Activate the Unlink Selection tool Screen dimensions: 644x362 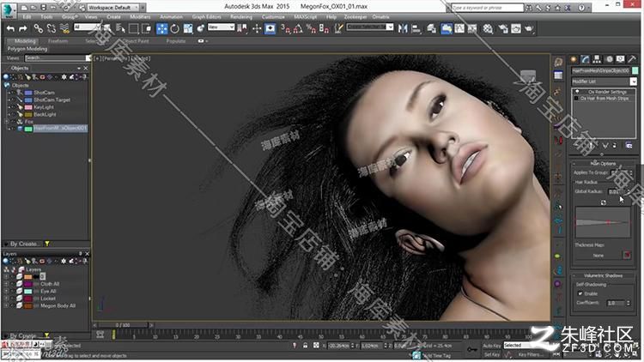pos(52,28)
